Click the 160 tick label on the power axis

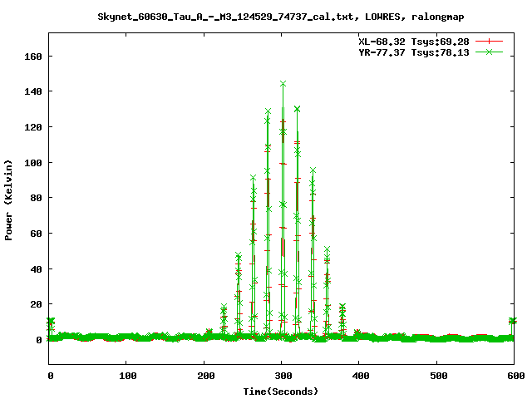(33, 57)
